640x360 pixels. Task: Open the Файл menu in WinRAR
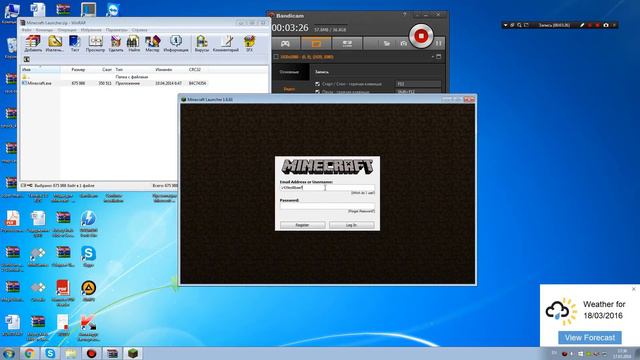(27, 30)
